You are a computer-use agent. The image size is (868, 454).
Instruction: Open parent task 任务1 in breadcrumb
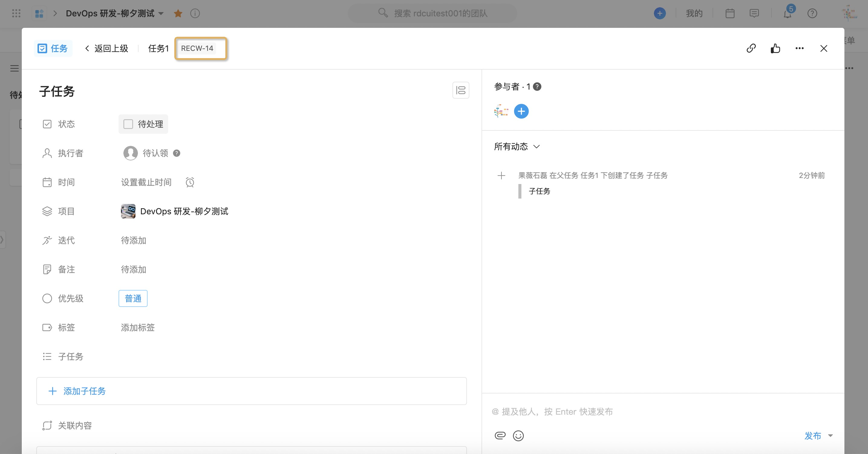(158, 48)
